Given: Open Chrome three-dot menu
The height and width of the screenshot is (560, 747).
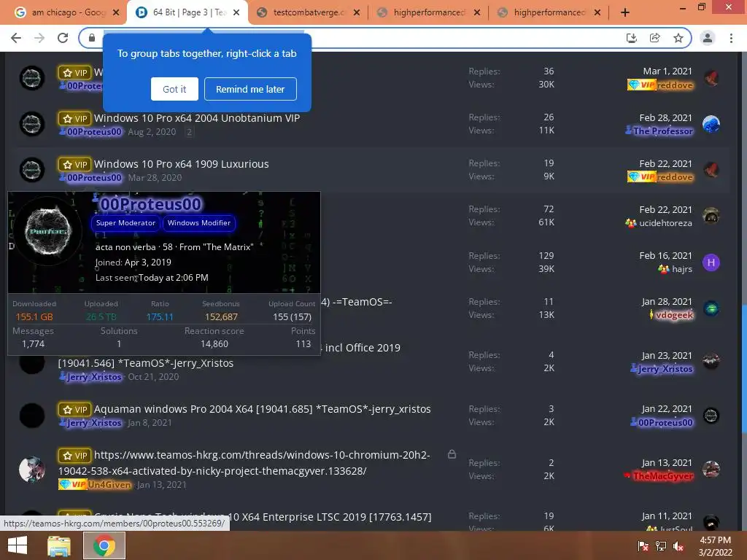Looking at the screenshot, I should tap(731, 38).
